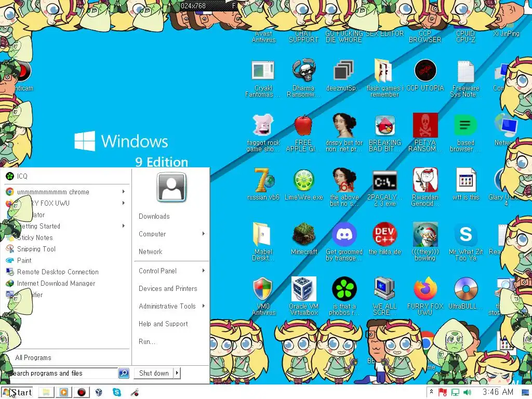Open the FREE APPLE red apple icon
Image resolution: width=532 pixels, height=399 pixels.
pyautogui.click(x=303, y=126)
